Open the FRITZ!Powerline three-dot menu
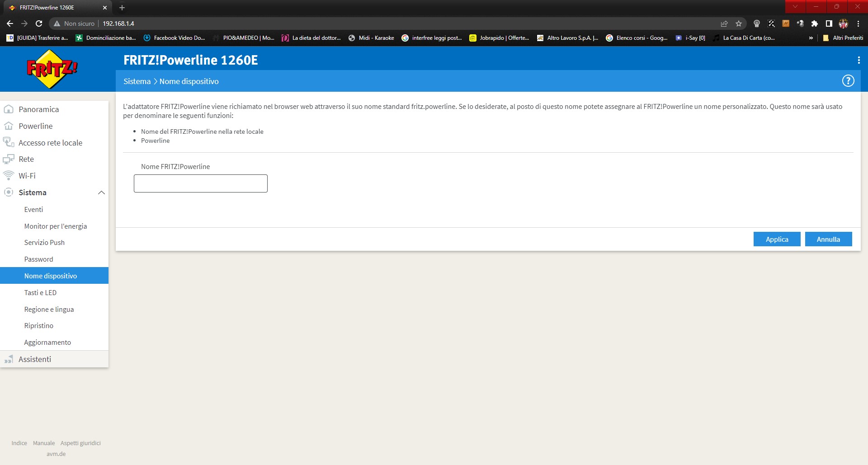 coord(859,60)
